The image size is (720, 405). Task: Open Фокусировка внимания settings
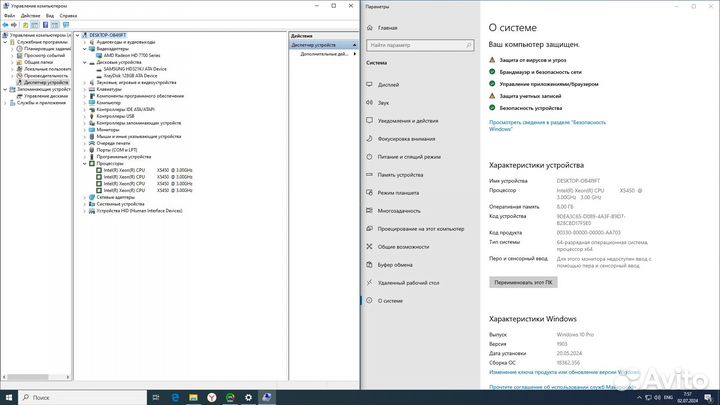click(406, 138)
